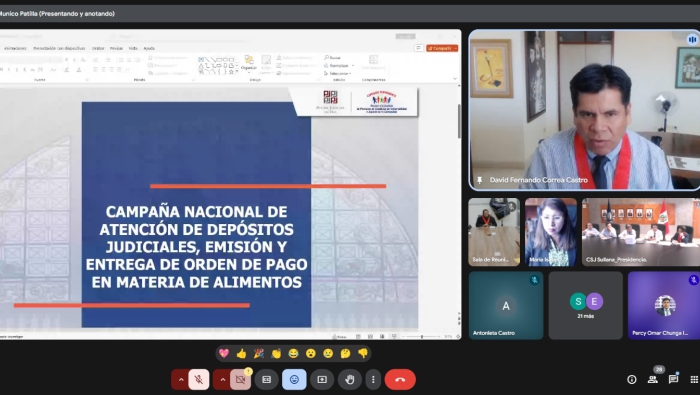
Task: Select CSJ Sullana_Presidencia video tile
Action: pyautogui.click(x=641, y=232)
